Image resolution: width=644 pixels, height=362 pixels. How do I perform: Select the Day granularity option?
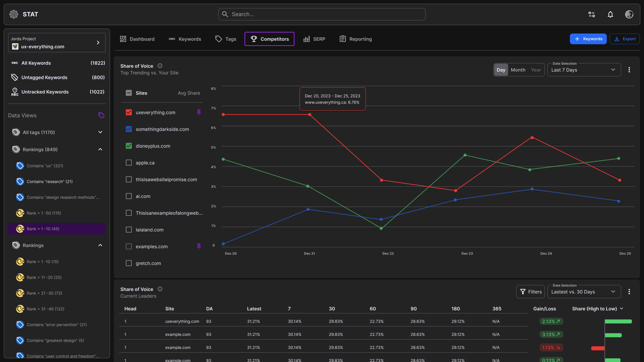pos(501,70)
